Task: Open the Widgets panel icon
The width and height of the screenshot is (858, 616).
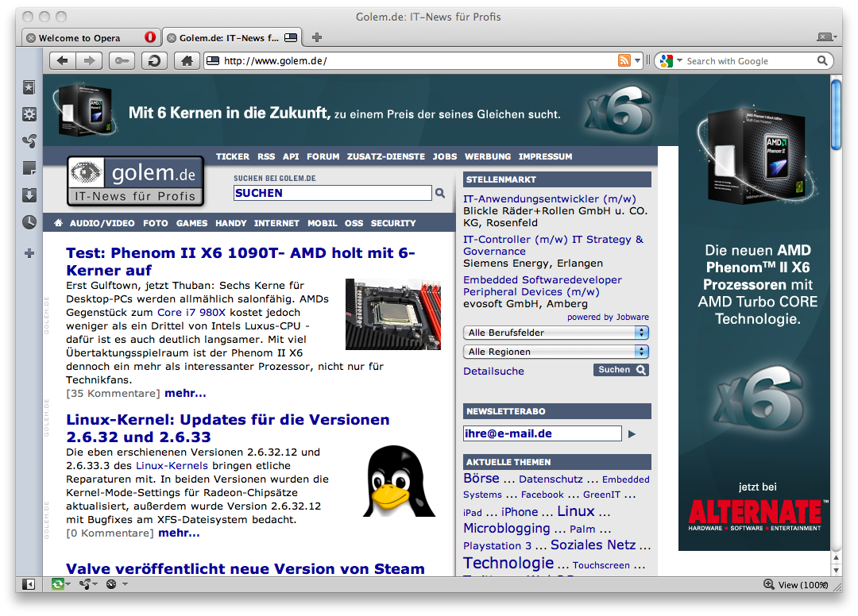Action: click(x=29, y=114)
